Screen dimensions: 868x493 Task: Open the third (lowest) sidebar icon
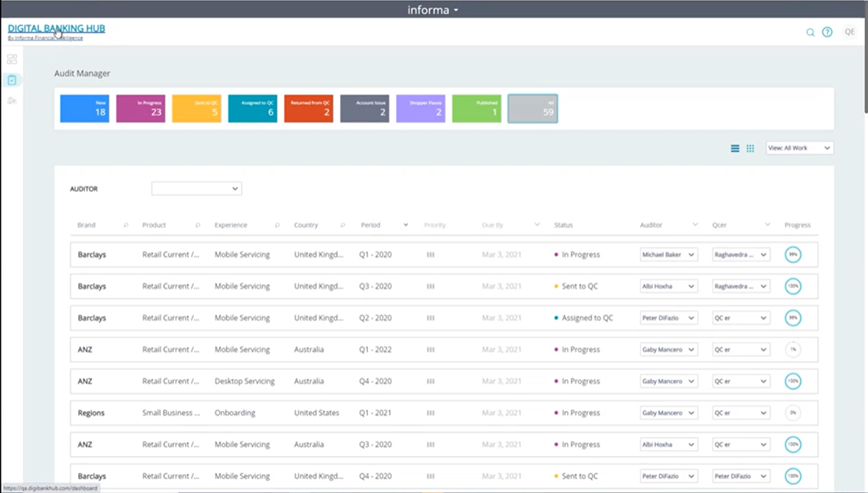point(12,100)
